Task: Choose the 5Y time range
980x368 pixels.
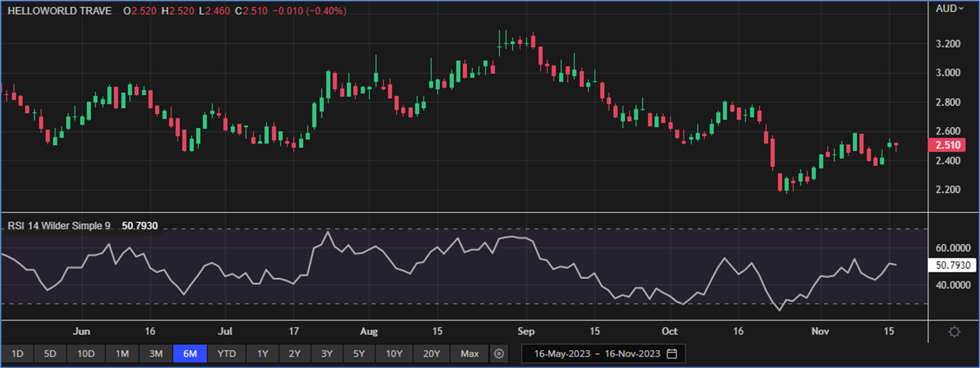Action: coord(359,354)
